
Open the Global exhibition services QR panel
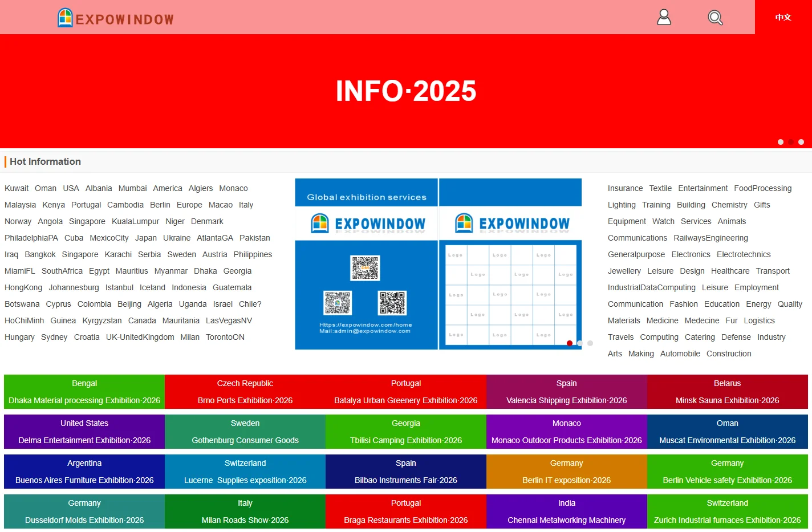366,264
